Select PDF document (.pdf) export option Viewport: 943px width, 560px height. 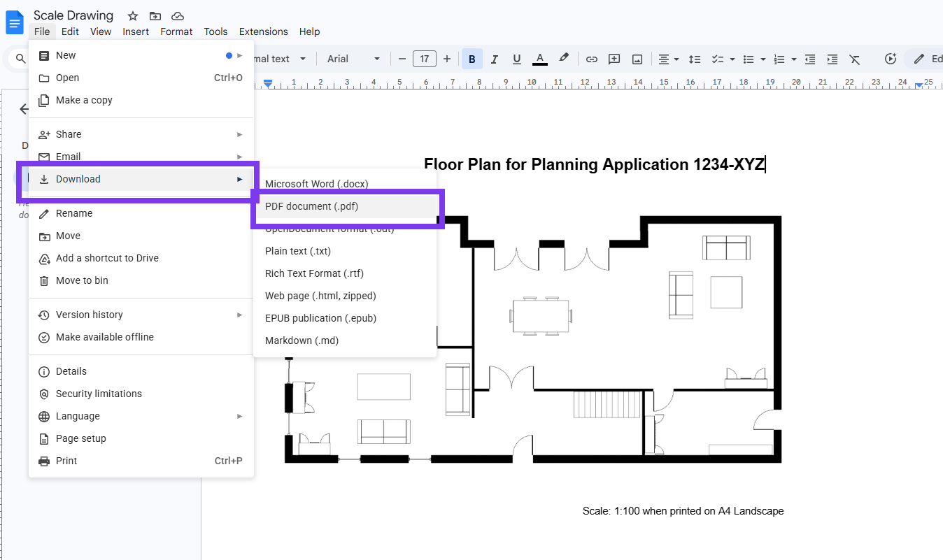[x=311, y=206]
